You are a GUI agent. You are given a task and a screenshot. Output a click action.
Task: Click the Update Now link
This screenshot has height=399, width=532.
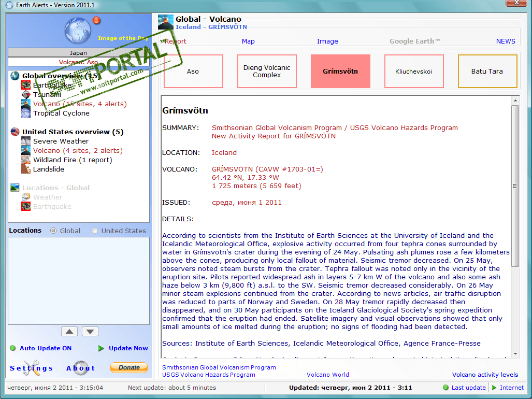128,348
